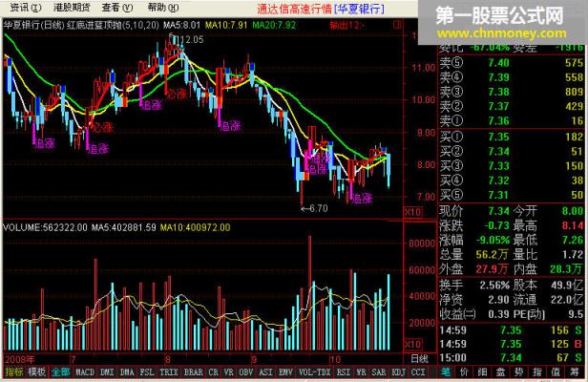The image size is (588, 382).
Task: Click the 2008年 label on time axis
Action: click(x=19, y=359)
